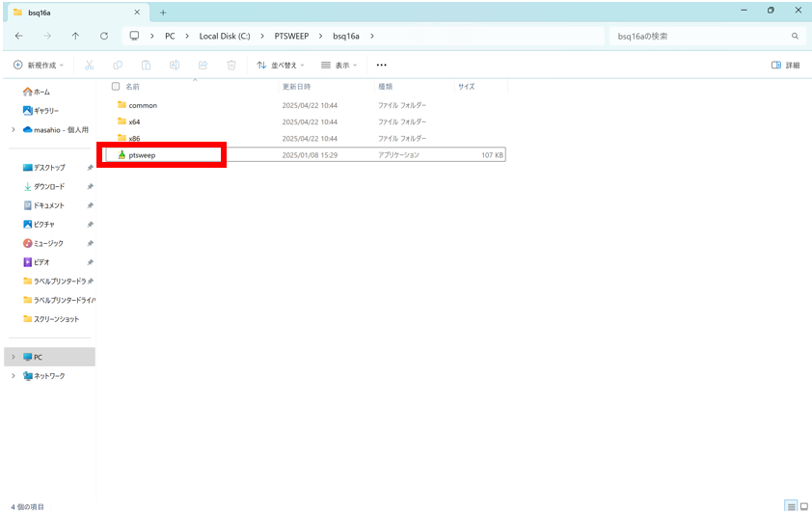812x511 pixels.
Task: Click the search magnifier icon
Action: point(795,36)
